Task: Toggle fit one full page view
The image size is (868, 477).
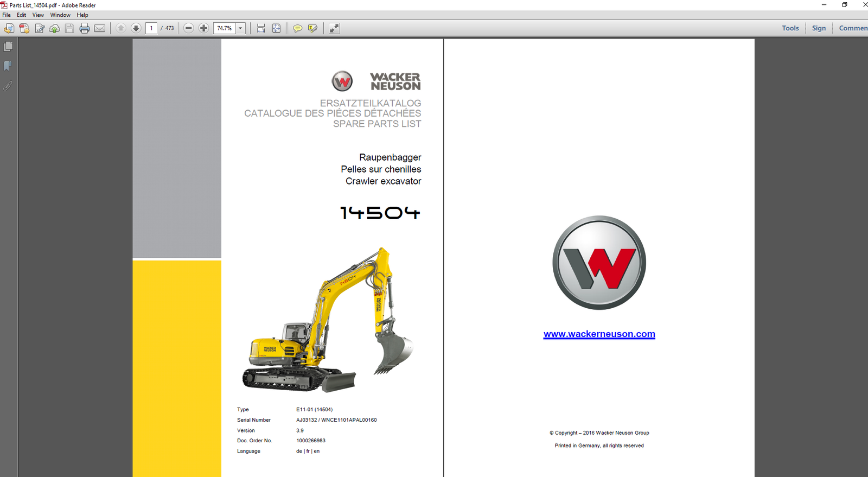Action: tap(277, 28)
